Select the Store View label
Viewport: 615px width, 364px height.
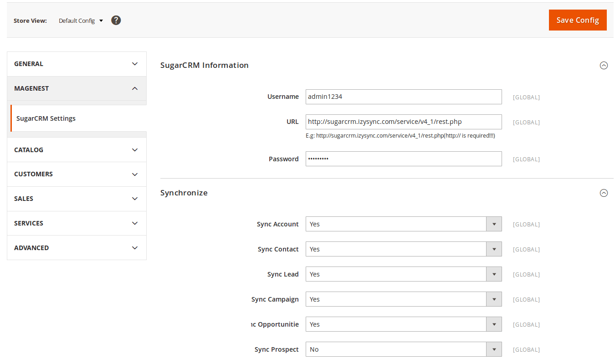[30, 21]
